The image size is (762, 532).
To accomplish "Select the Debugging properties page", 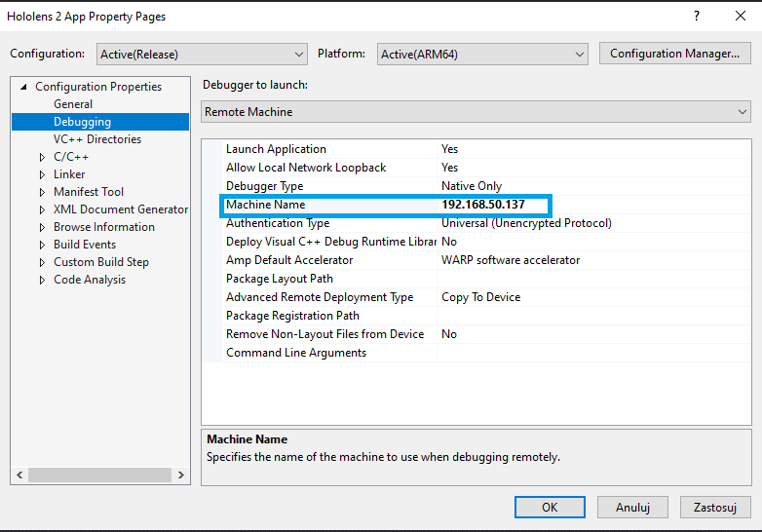I will coord(100,122).
